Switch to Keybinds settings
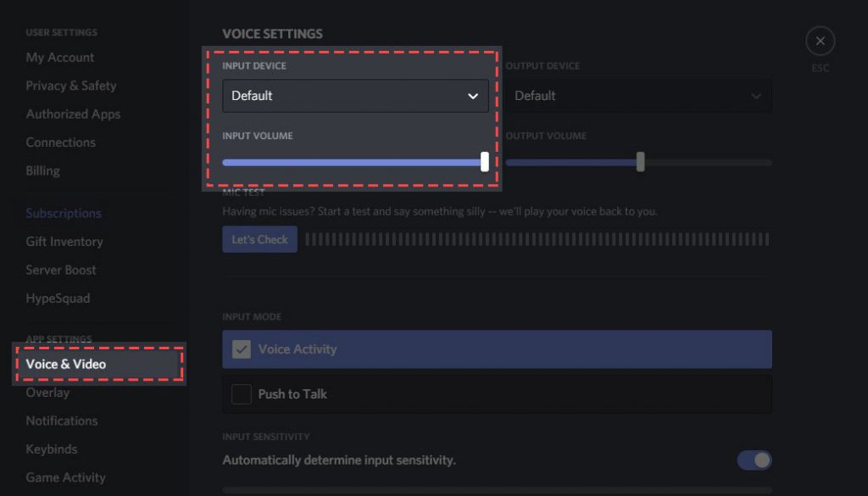 pyautogui.click(x=52, y=449)
